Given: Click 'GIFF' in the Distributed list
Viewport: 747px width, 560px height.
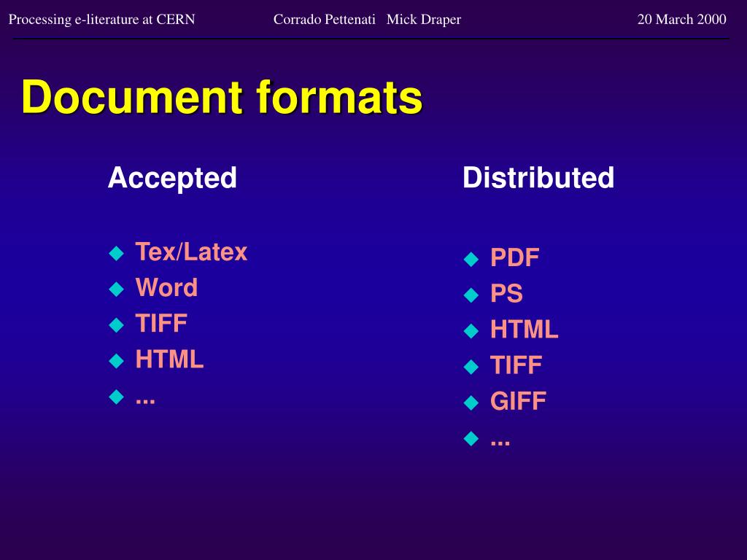Looking at the screenshot, I should (519, 401).
